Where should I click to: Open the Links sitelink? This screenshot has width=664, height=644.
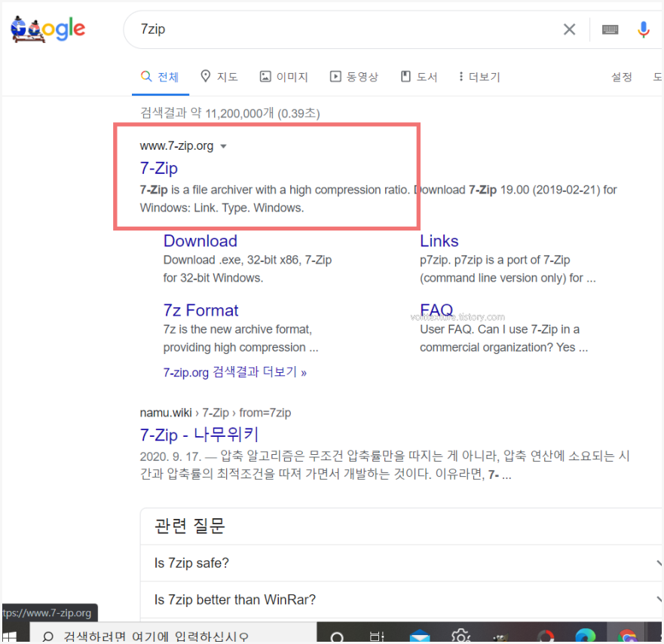439,241
